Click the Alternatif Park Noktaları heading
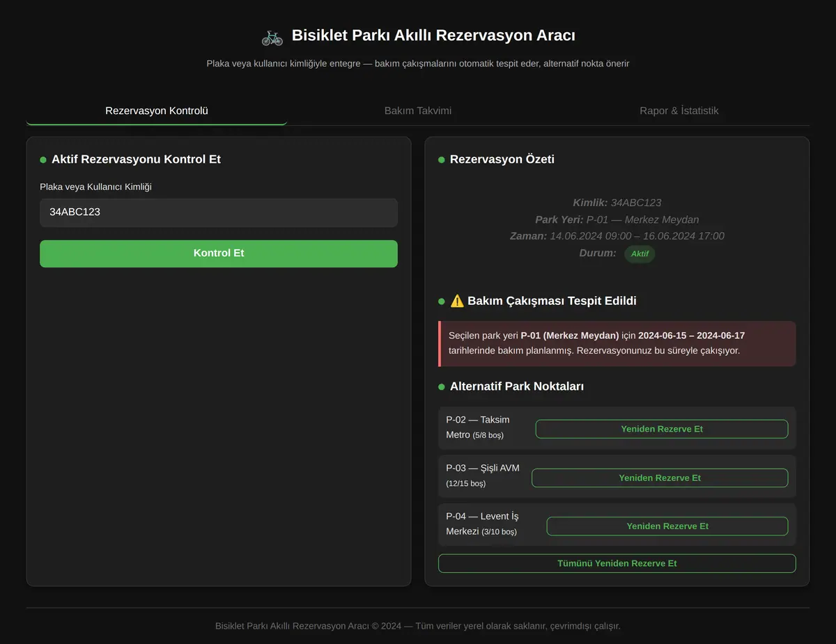The height and width of the screenshot is (644, 836). tap(517, 386)
